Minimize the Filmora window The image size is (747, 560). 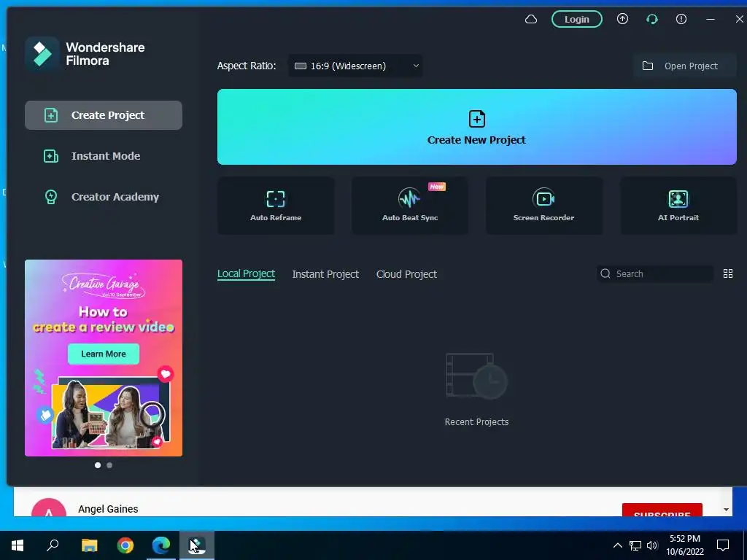tap(711, 19)
